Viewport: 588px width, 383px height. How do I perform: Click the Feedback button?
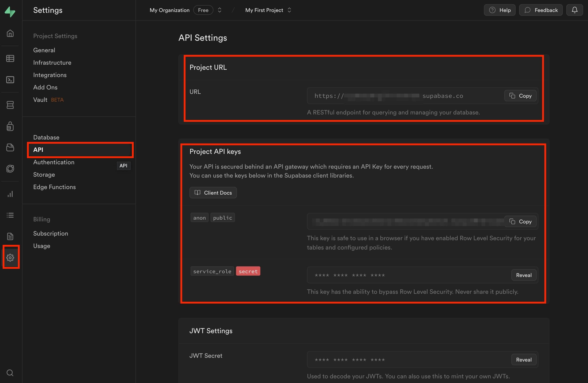click(541, 10)
